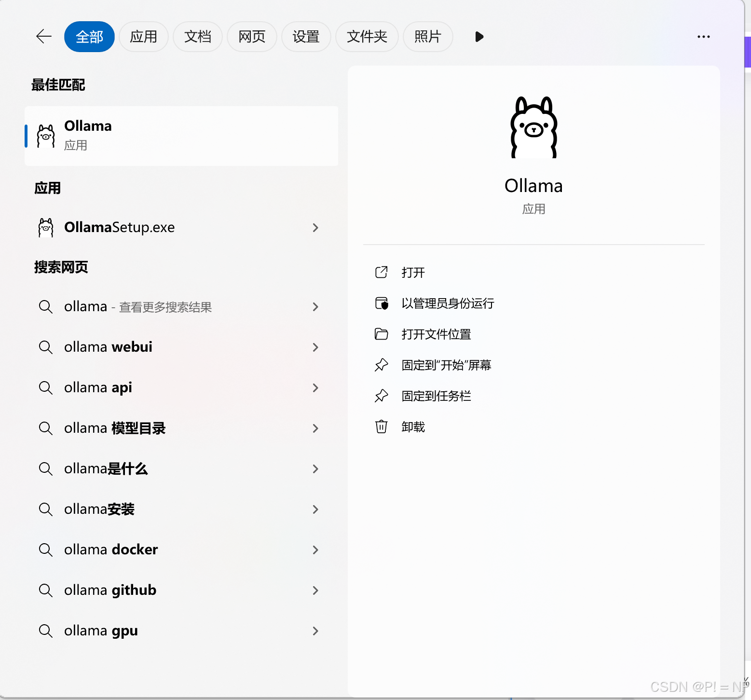
Task: Select the 全部 filter tab
Action: coord(89,37)
